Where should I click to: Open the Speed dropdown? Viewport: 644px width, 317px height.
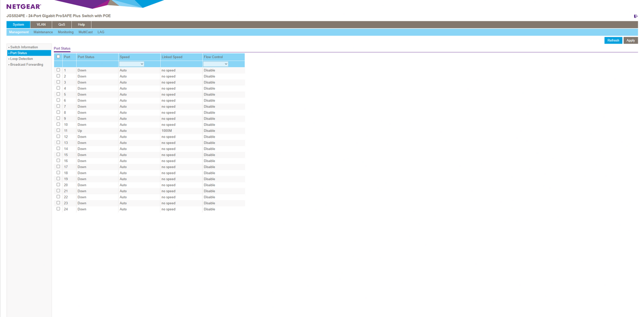click(131, 64)
